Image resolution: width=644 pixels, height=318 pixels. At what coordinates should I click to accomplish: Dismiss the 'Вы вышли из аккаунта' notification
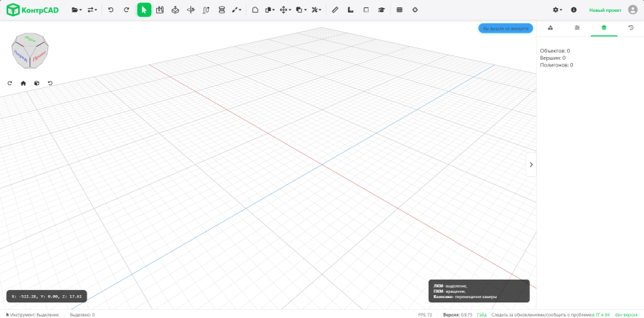click(506, 28)
